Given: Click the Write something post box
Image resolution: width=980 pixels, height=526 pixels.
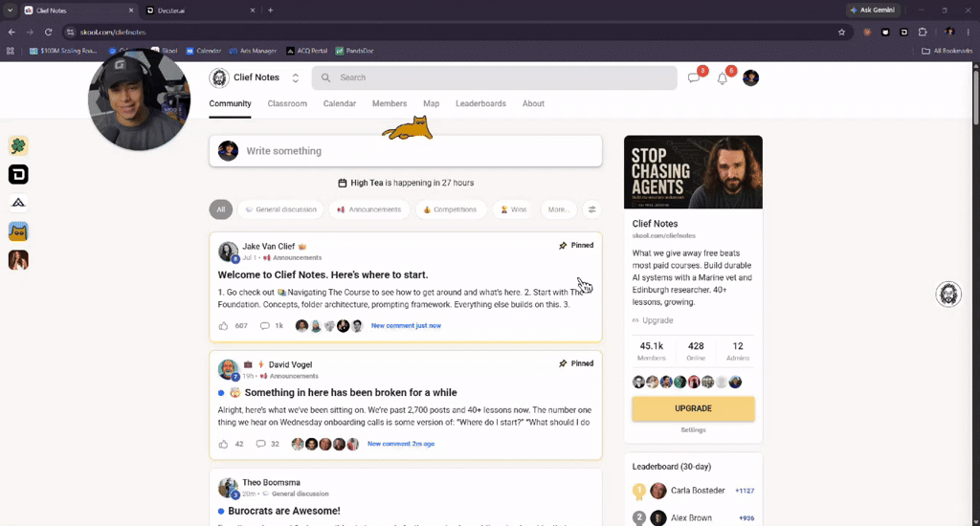Looking at the screenshot, I should point(406,151).
